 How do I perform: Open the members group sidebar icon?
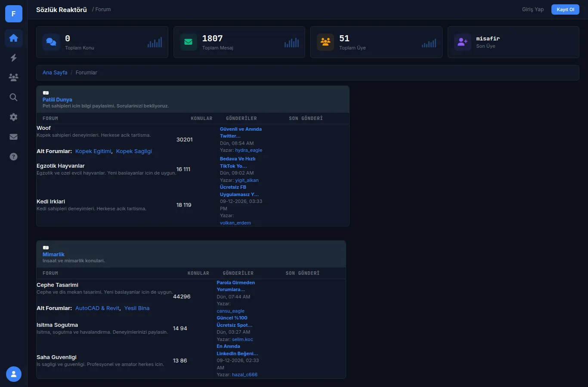[x=13, y=77]
